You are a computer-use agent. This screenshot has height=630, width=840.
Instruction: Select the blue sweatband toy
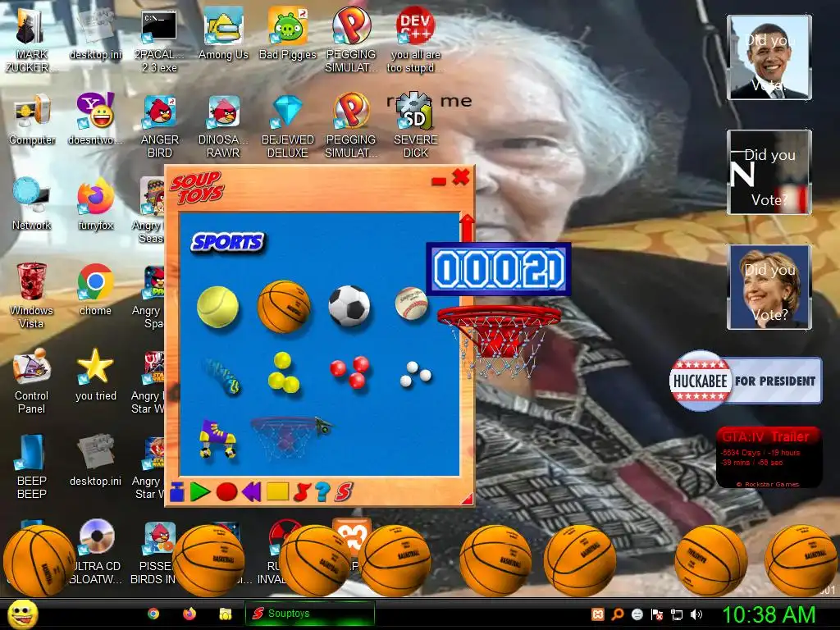223,376
